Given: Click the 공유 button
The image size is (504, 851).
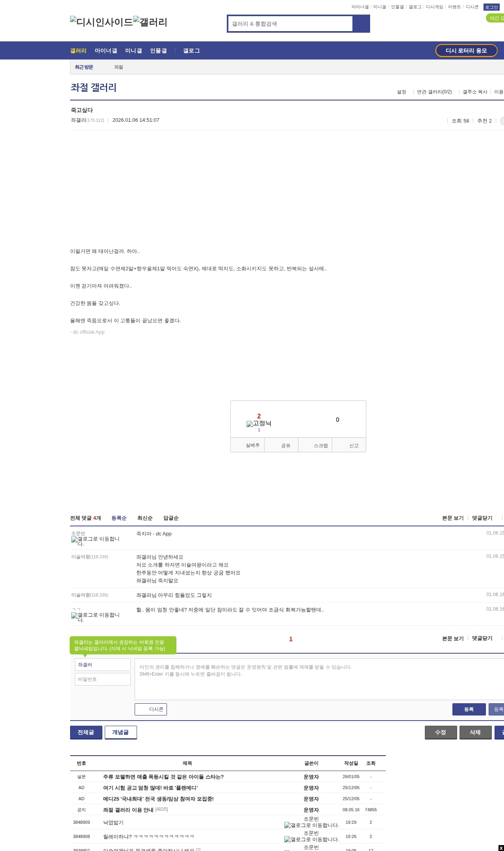Looking at the screenshot, I should click(x=282, y=445).
